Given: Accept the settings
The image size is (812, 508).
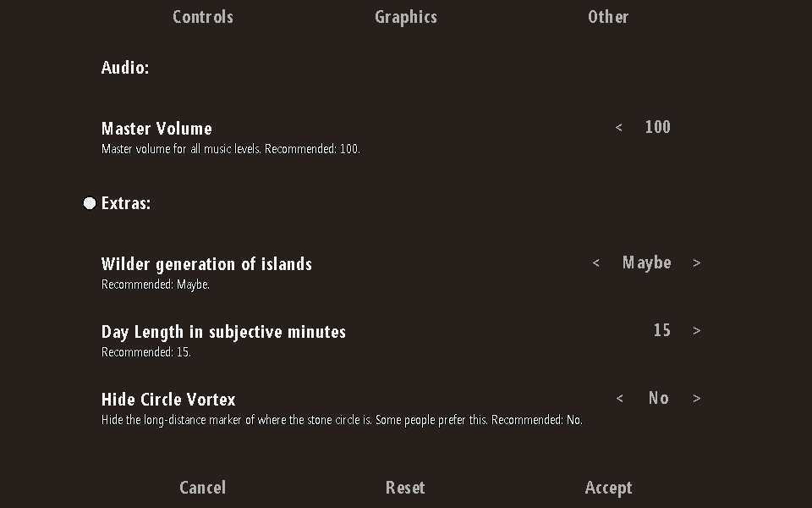Looking at the screenshot, I should (x=608, y=488).
